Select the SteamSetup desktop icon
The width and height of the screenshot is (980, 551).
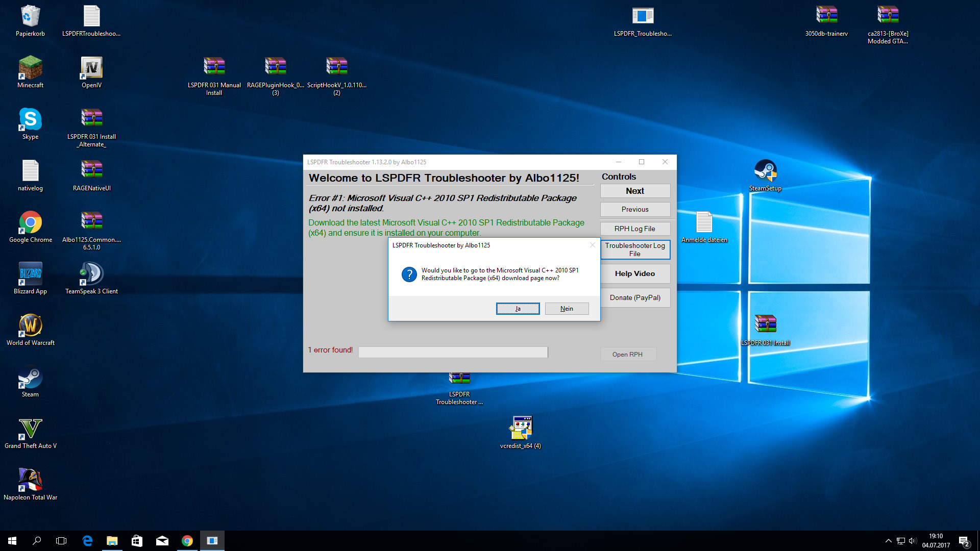click(765, 171)
